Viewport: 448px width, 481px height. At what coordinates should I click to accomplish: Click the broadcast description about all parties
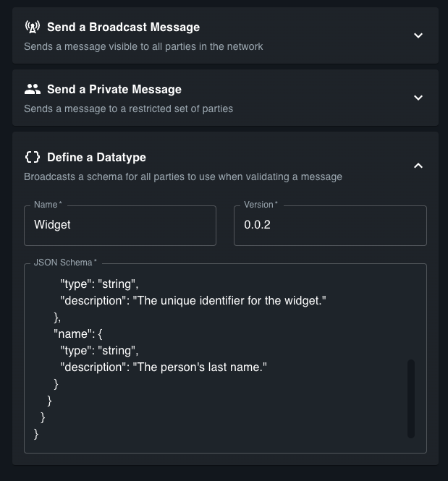(x=143, y=46)
